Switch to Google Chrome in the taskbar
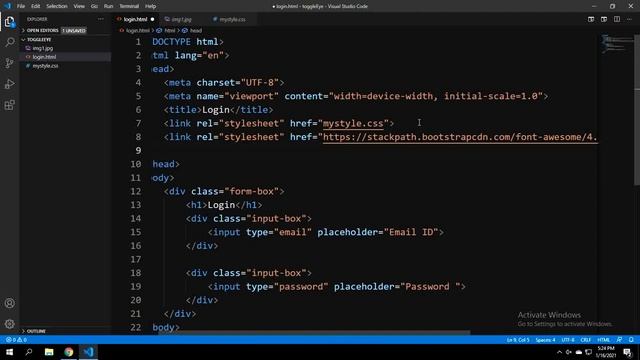This screenshot has height=360, width=640. (x=69, y=352)
